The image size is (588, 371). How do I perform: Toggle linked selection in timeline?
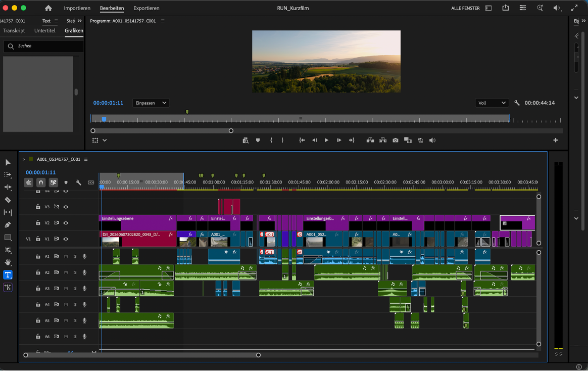pos(53,182)
